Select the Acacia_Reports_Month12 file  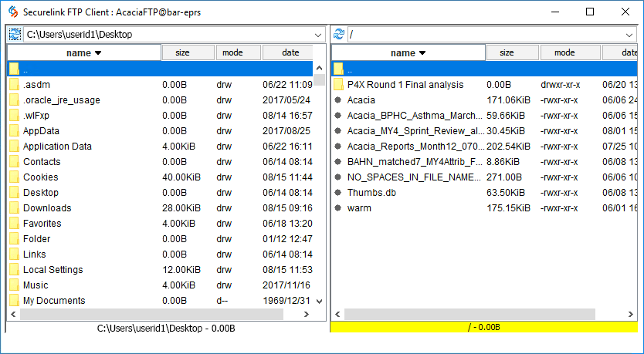click(x=415, y=147)
